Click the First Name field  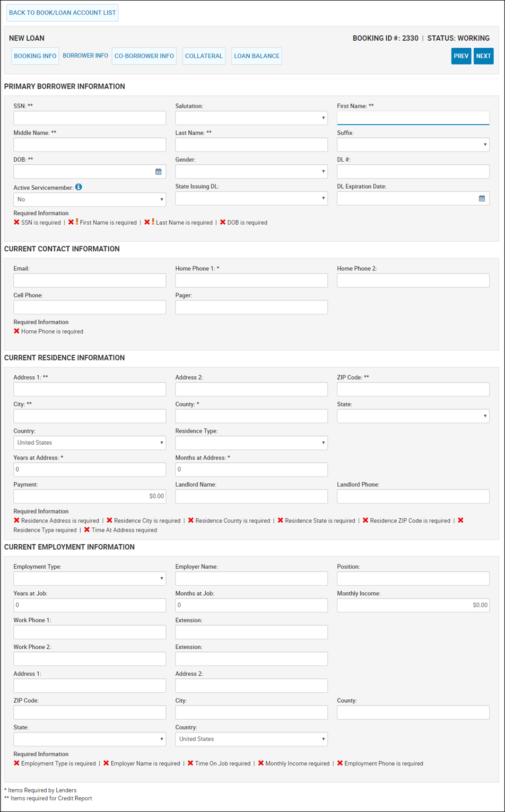pyautogui.click(x=413, y=118)
